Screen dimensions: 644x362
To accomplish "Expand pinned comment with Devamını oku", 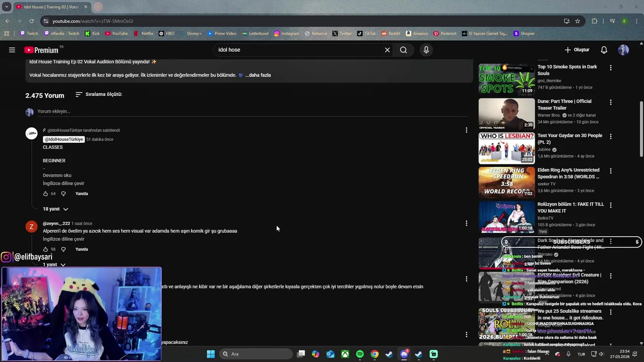I will [x=57, y=175].
